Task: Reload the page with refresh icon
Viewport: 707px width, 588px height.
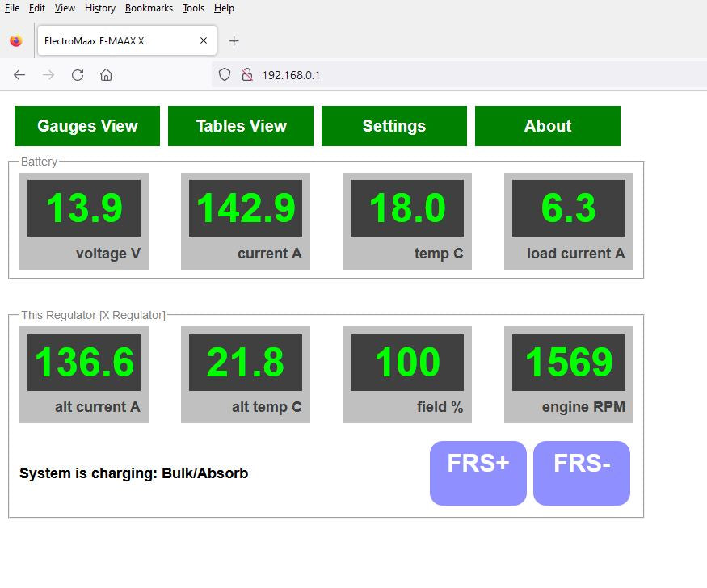Action: 78,75
